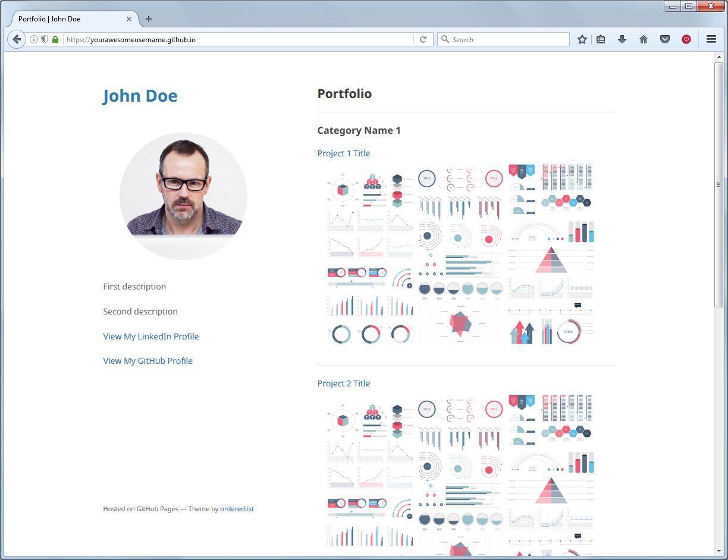Open the Firefox hamburger menu
This screenshot has height=560, width=728.
(711, 39)
